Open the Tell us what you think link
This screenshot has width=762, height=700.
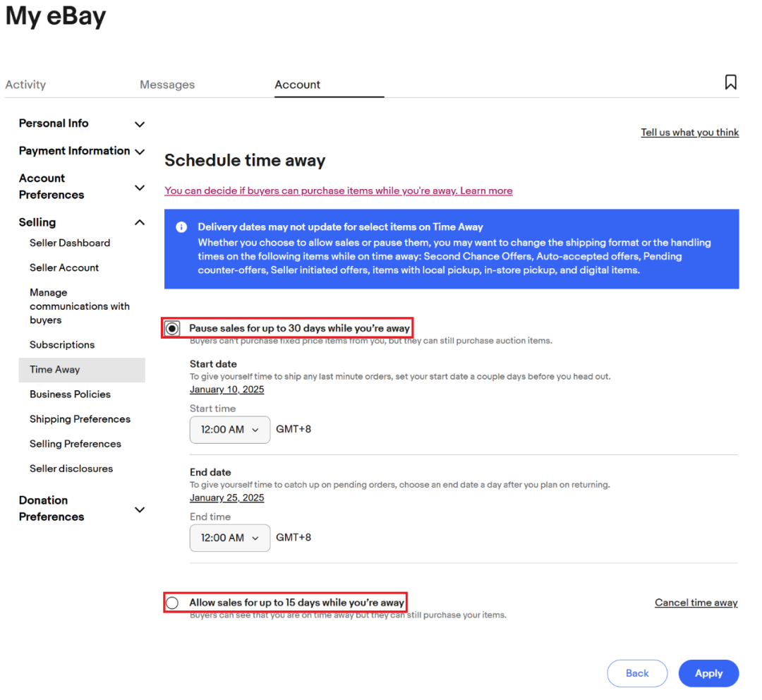pos(689,133)
